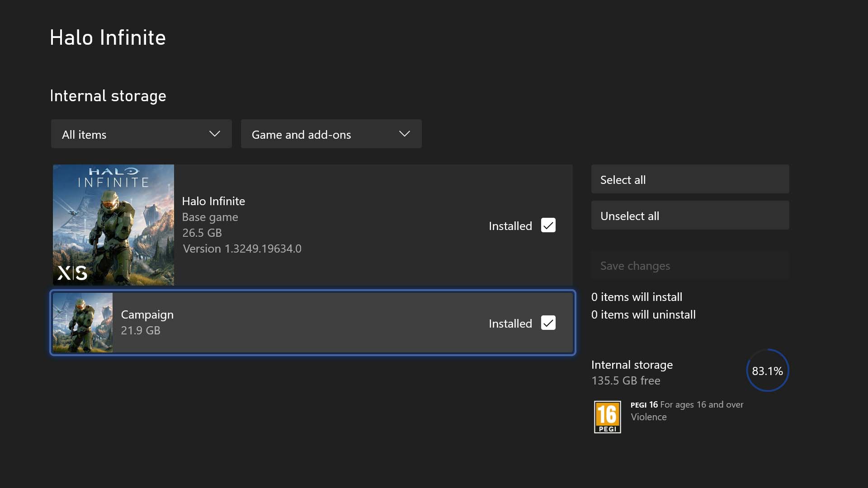Uncheck the Campaign installed checkbox
The image size is (868, 488).
pos(548,323)
